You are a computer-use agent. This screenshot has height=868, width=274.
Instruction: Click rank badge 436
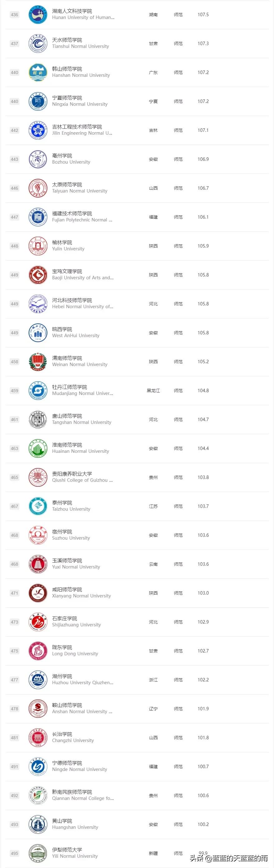point(15,15)
